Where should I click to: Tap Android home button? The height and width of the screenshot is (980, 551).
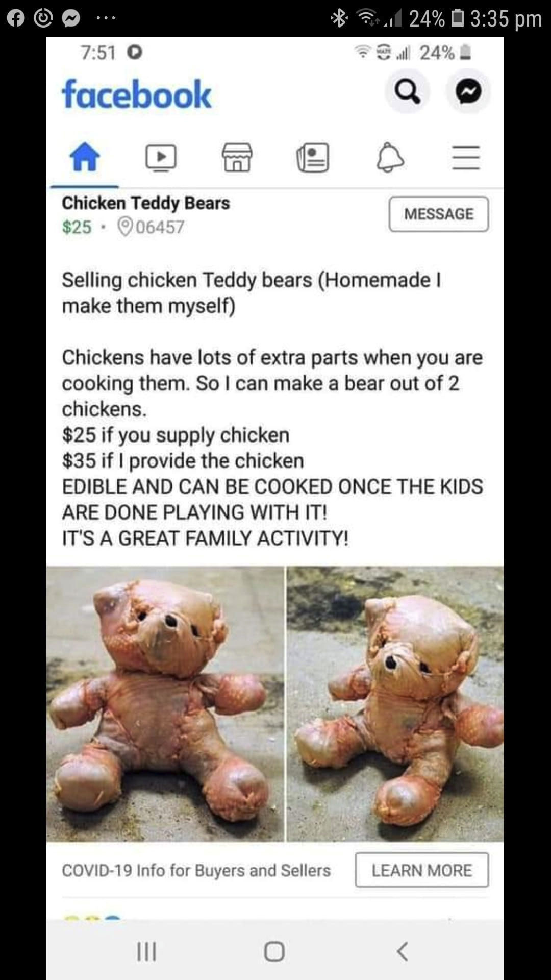[x=274, y=951]
